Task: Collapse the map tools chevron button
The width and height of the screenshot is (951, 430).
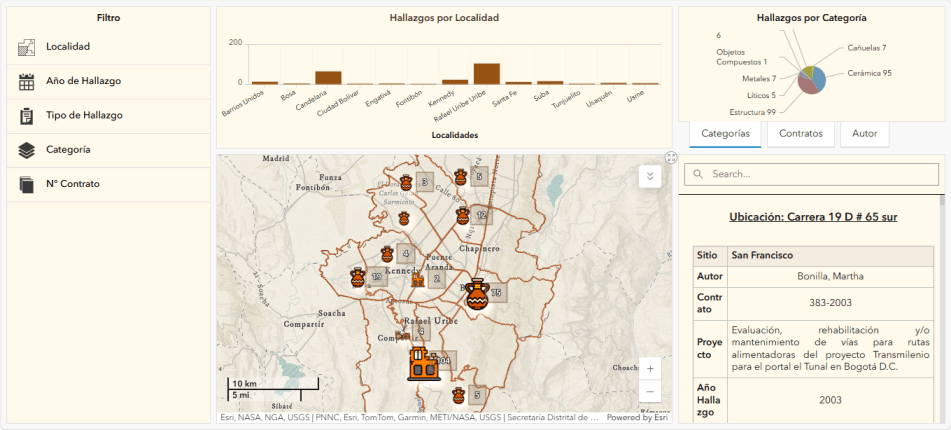Action: click(650, 176)
